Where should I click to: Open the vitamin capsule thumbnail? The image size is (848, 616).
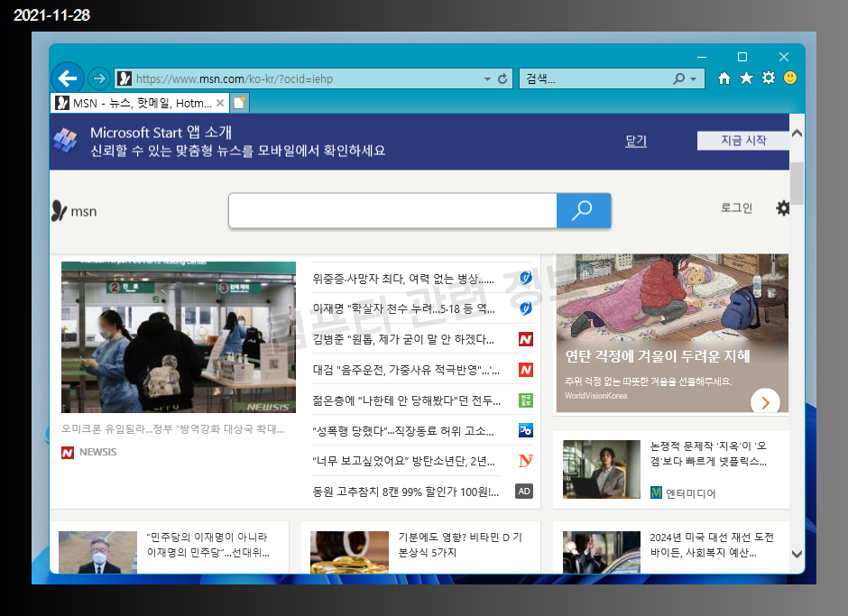(349, 552)
